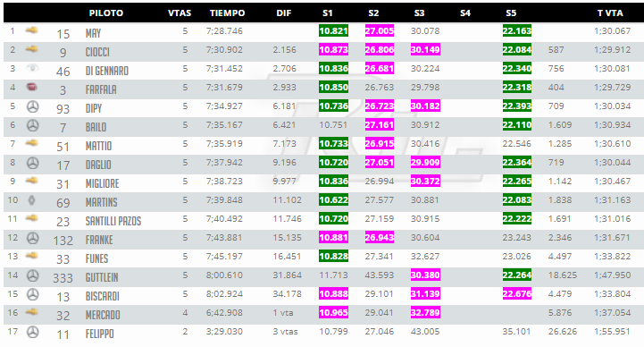The height and width of the screenshot is (347, 644).
Task: Click Felippo's lap time 1;55.951
Action: coord(612,332)
